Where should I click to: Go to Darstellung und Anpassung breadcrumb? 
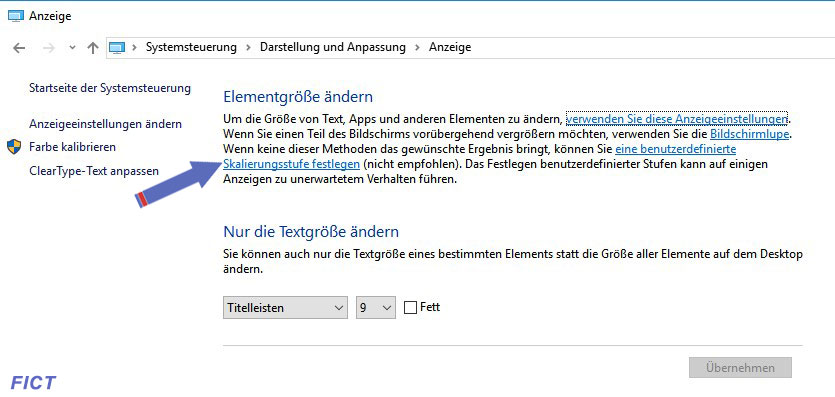click(x=333, y=47)
